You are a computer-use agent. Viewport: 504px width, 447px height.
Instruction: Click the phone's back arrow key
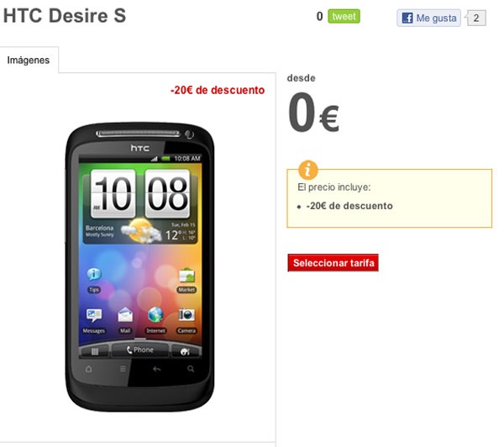[x=157, y=369]
